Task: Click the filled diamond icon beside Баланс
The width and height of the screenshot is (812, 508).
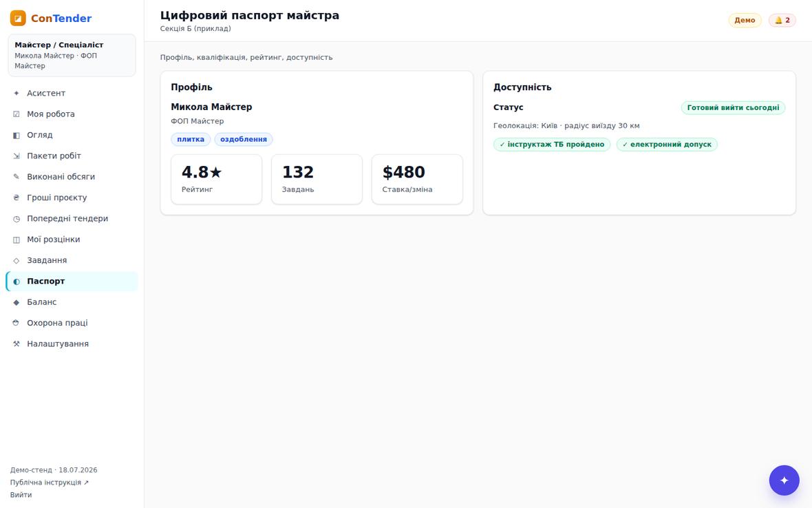Action: tap(17, 302)
